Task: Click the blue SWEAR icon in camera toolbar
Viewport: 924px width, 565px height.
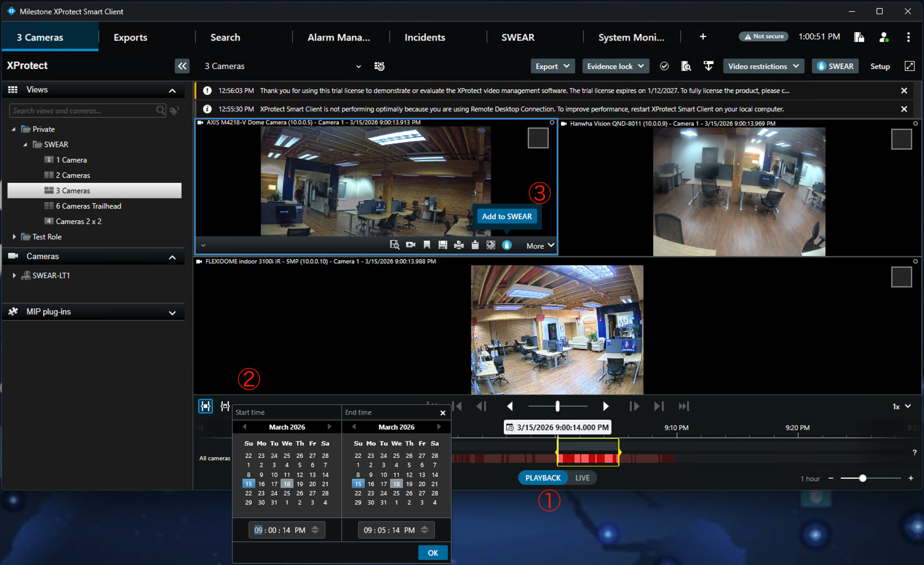Action: (x=507, y=245)
